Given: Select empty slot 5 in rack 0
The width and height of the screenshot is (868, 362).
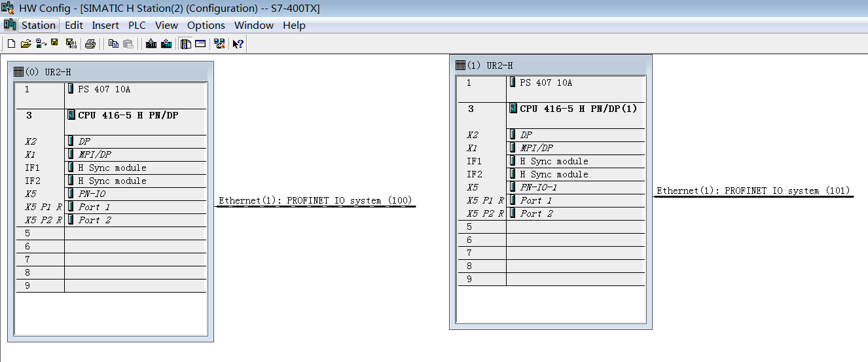Looking at the screenshot, I should 111,233.
